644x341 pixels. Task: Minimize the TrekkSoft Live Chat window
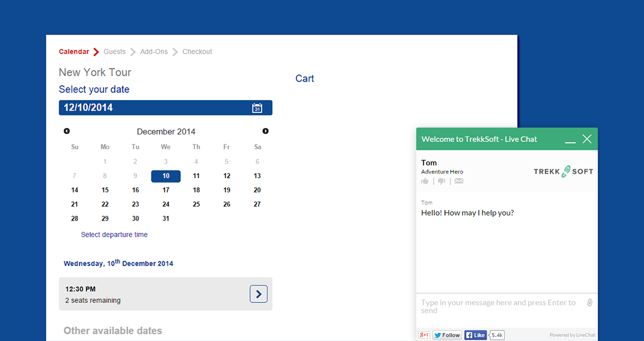click(x=570, y=139)
